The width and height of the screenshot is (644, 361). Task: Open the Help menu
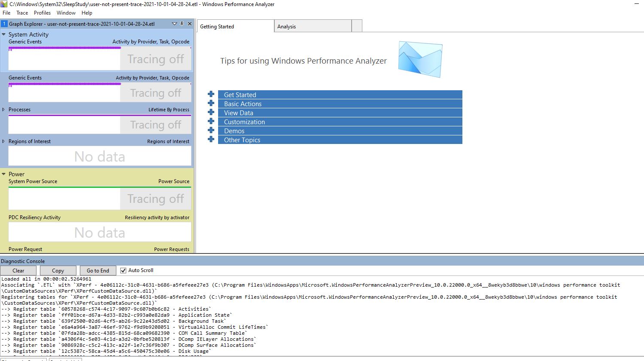[x=87, y=13]
